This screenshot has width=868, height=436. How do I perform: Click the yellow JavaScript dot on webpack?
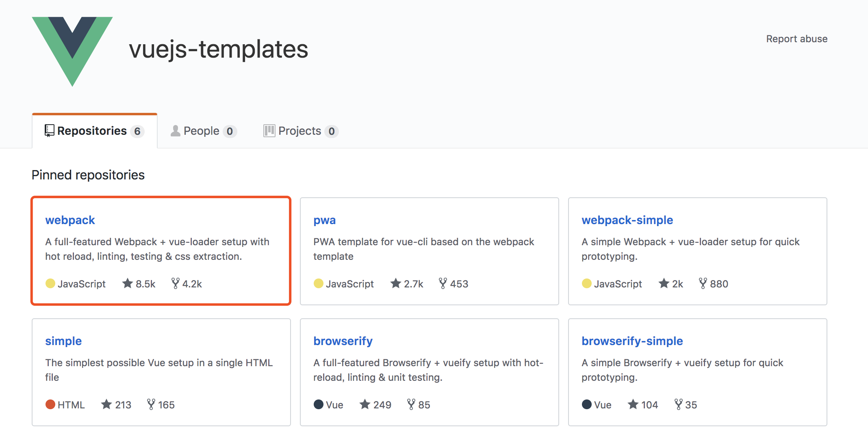click(x=50, y=283)
